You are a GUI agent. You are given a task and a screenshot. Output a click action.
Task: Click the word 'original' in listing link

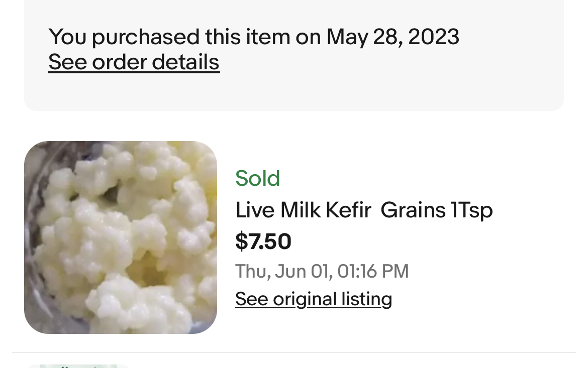tap(305, 299)
